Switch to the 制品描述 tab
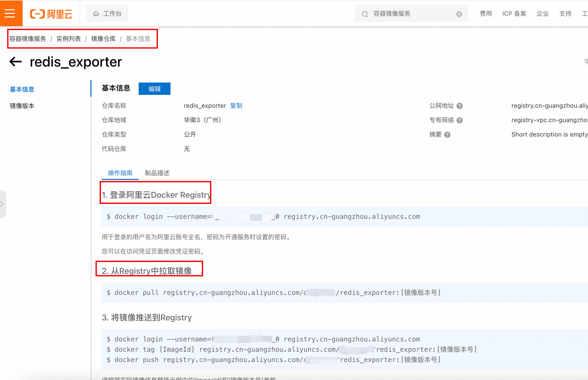This screenshot has height=380, width=588. click(x=157, y=173)
